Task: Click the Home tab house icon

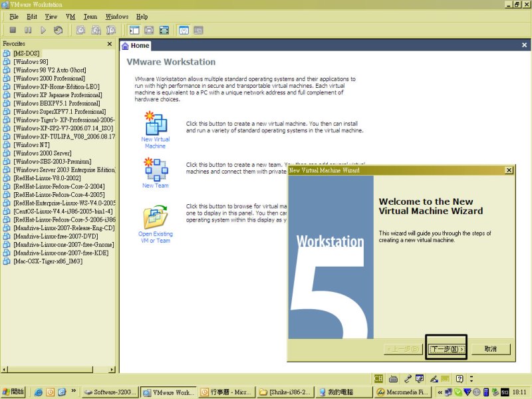Action: pos(125,46)
